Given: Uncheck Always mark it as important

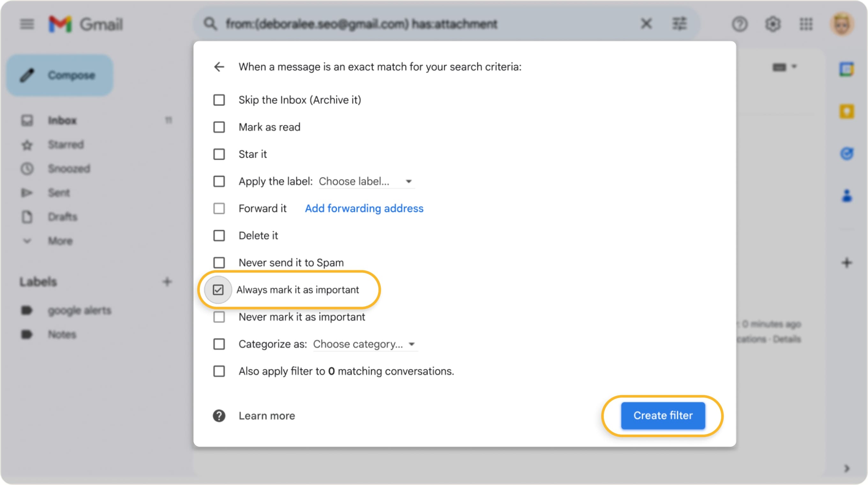Looking at the screenshot, I should [x=219, y=289].
